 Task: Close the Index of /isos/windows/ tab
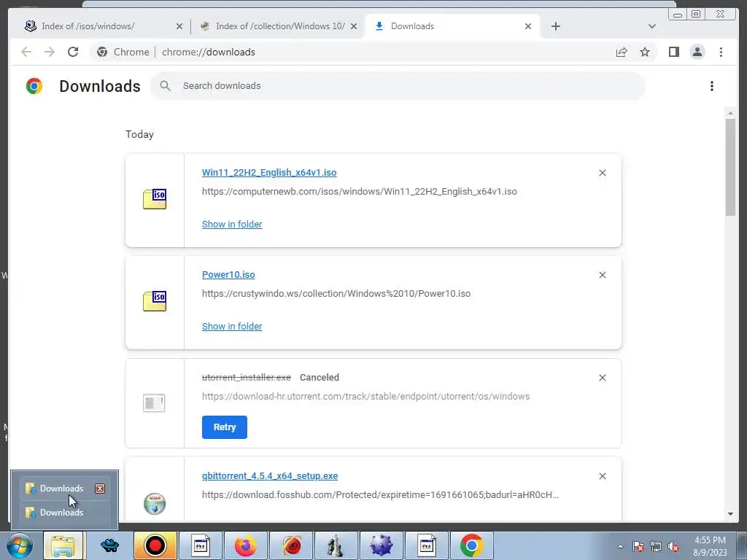[179, 26]
